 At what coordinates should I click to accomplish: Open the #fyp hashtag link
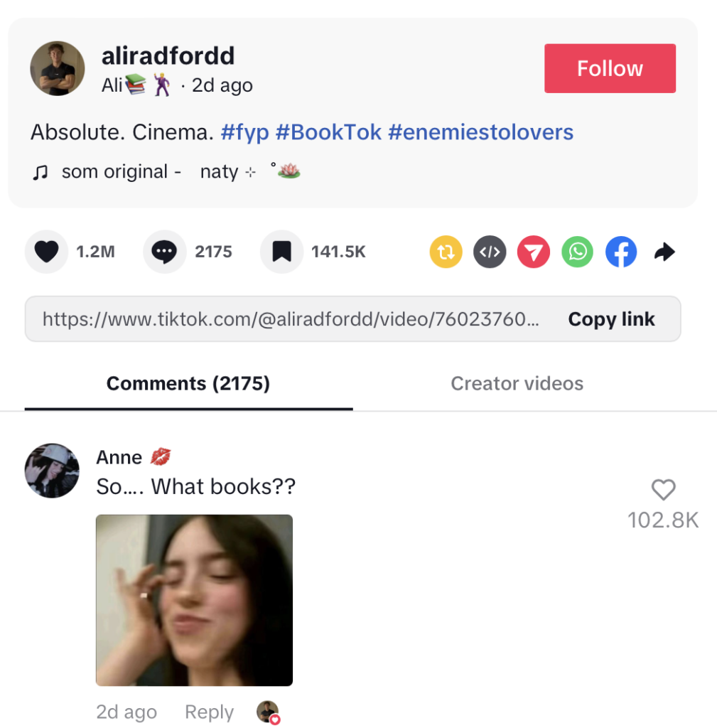tap(244, 132)
